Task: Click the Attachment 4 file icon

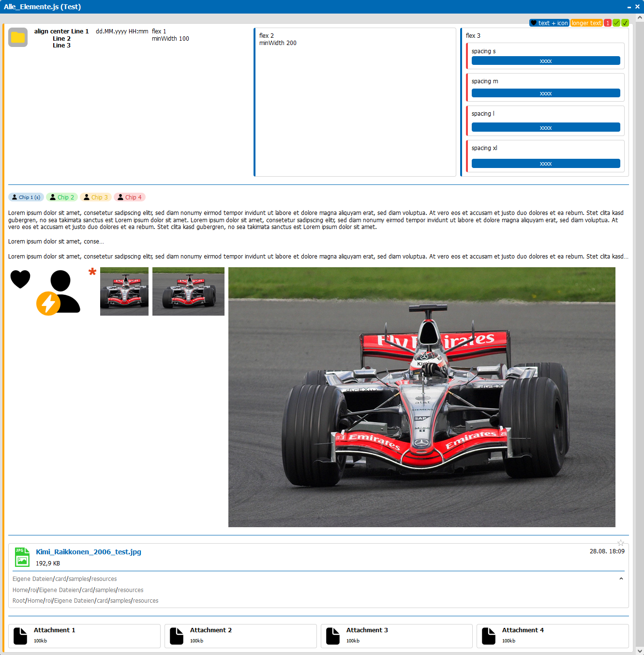Action: 489,636
